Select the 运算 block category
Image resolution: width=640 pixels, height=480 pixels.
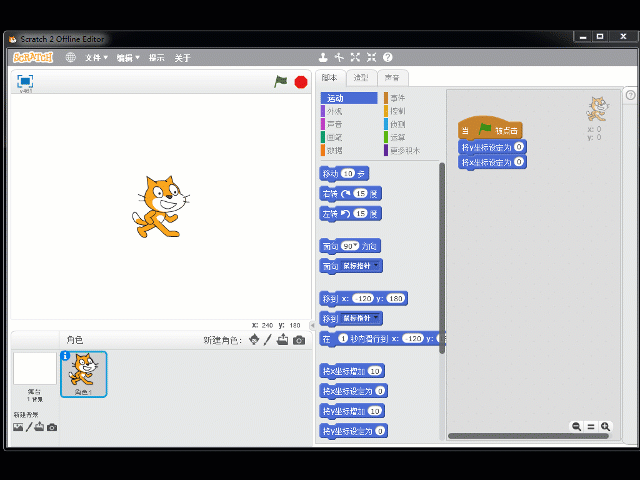point(411,137)
